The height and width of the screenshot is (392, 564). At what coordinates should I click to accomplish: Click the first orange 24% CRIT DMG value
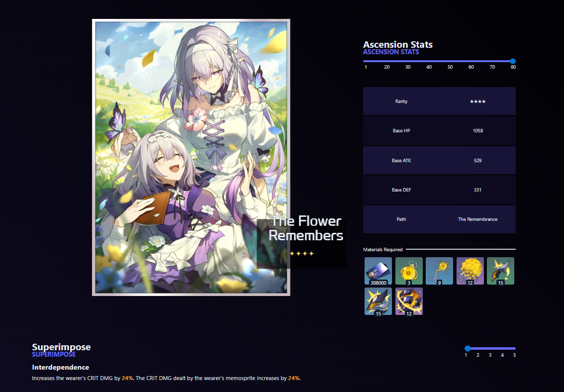point(127,378)
